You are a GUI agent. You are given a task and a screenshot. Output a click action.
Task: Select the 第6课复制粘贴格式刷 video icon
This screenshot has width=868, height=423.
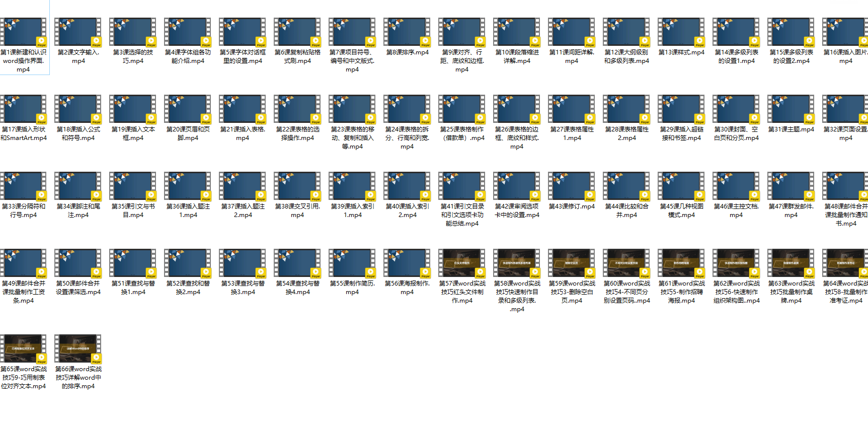pyautogui.click(x=297, y=32)
